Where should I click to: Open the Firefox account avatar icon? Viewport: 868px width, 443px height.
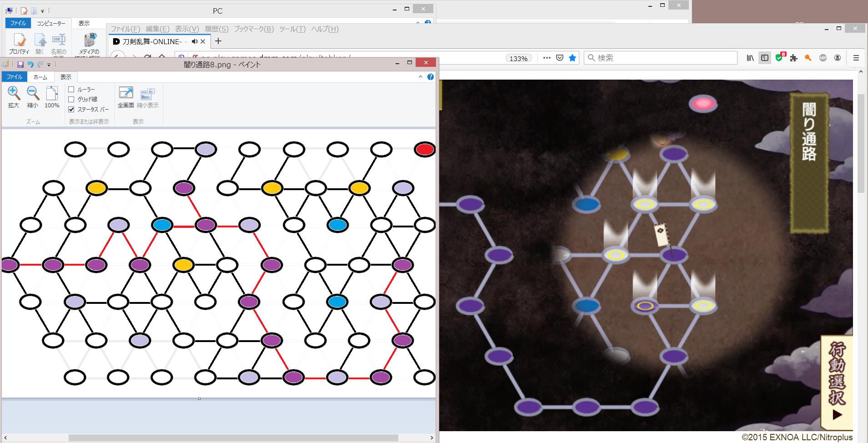[837, 58]
